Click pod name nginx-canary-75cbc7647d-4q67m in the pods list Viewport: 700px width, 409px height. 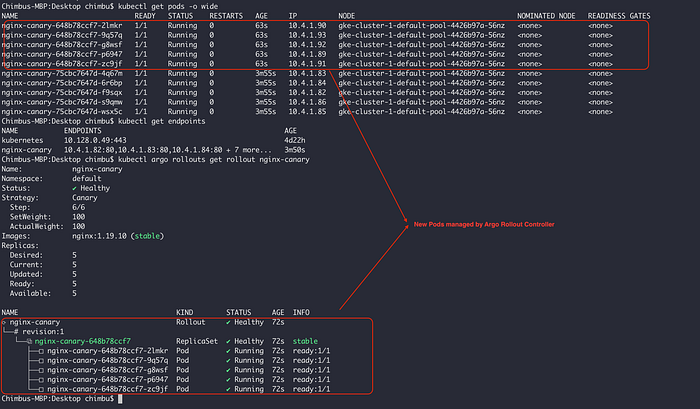point(62,73)
